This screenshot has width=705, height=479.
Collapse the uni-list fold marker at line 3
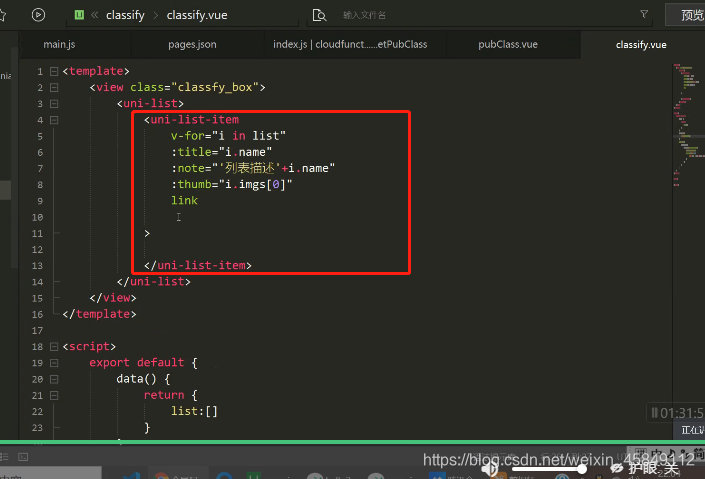(54, 103)
